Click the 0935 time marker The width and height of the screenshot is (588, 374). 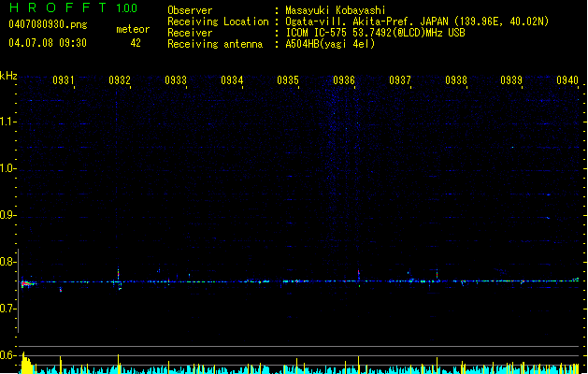click(288, 80)
